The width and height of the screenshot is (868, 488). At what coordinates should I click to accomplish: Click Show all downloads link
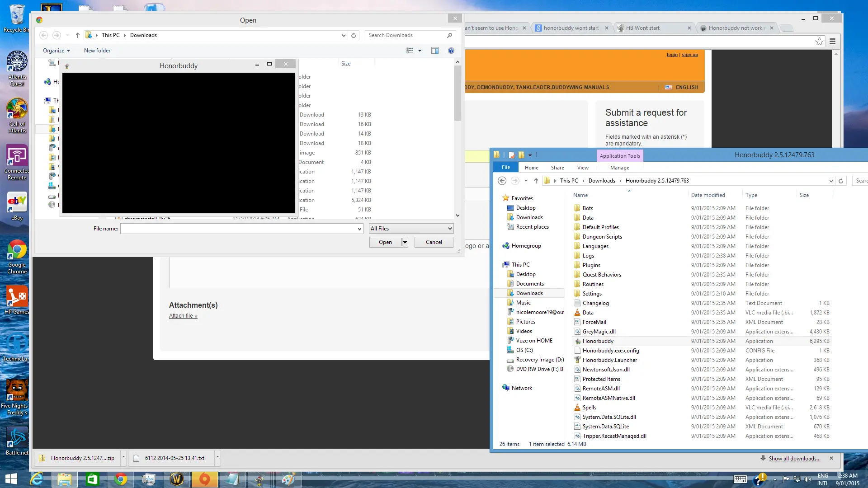click(x=794, y=458)
